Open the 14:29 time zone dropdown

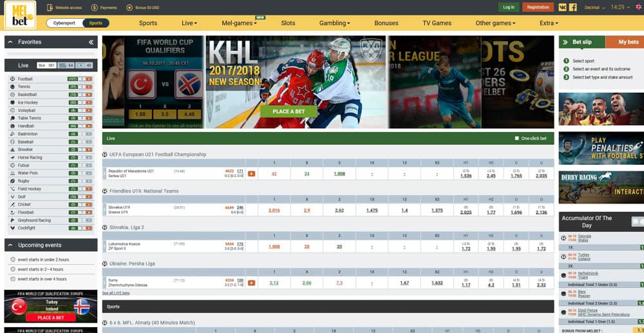click(621, 7)
